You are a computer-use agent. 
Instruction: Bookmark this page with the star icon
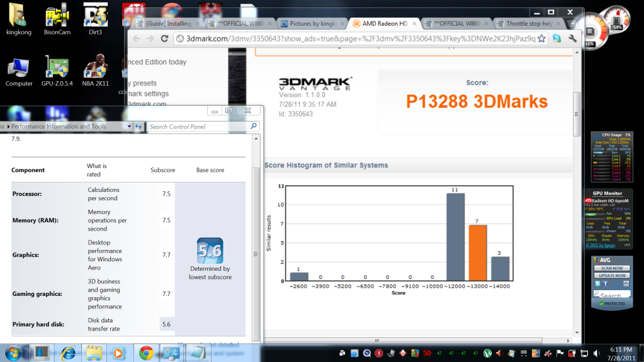pos(541,38)
